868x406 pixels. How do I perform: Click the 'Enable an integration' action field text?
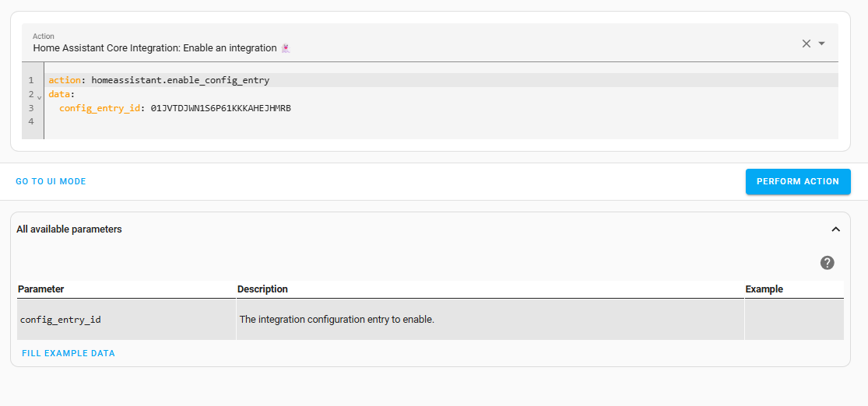click(x=155, y=48)
